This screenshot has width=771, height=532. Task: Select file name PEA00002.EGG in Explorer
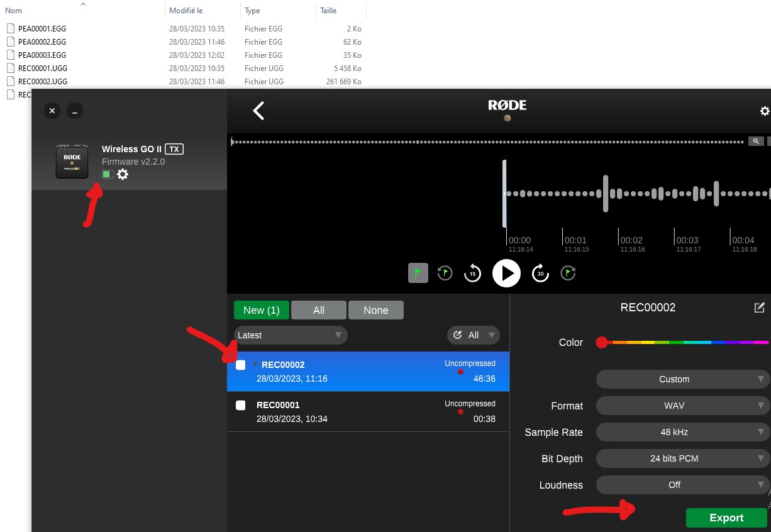(42, 42)
